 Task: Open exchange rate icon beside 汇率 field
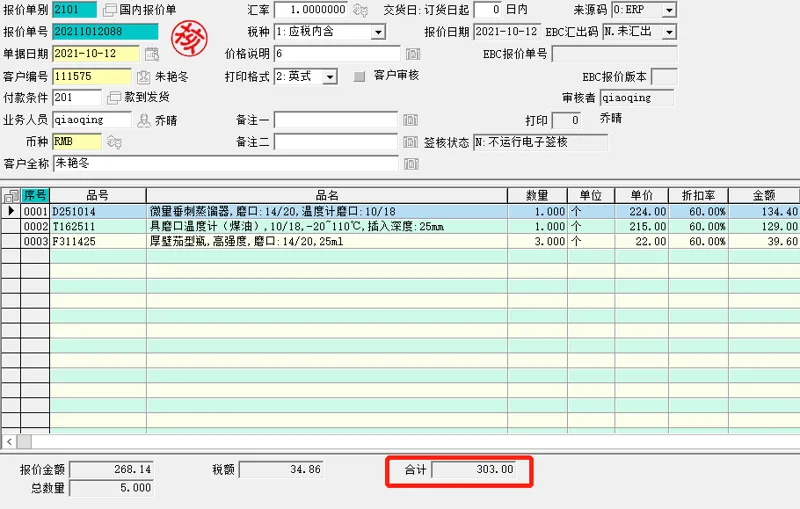[x=360, y=10]
